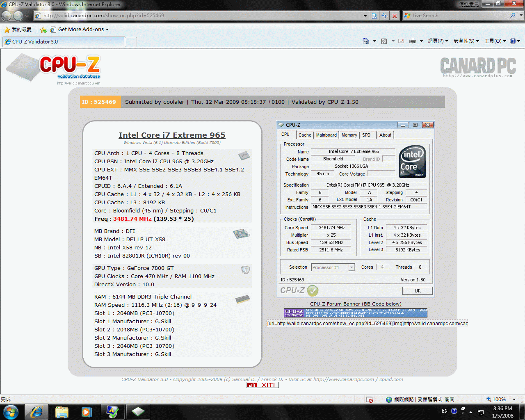525x420 pixels.
Task: Click the Intel Core i7 Extreme 965 heading link
Action: tap(172, 135)
